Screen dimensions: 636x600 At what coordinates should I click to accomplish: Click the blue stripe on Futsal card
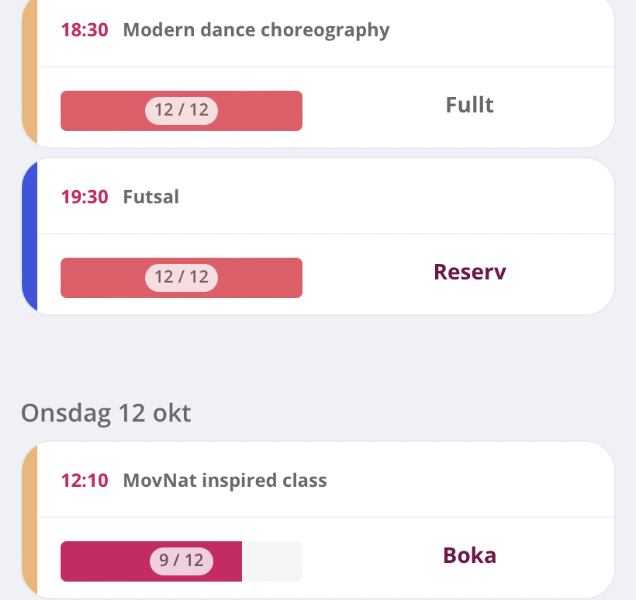click(30, 236)
